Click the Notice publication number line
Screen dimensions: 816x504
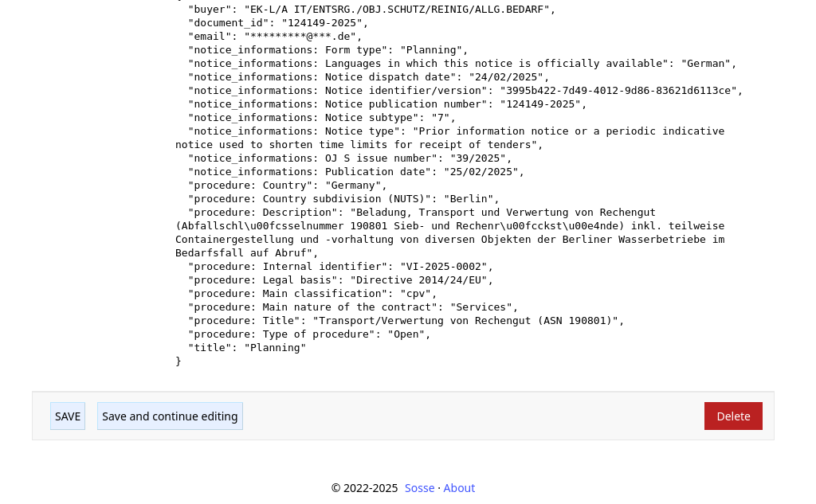[388, 104]
